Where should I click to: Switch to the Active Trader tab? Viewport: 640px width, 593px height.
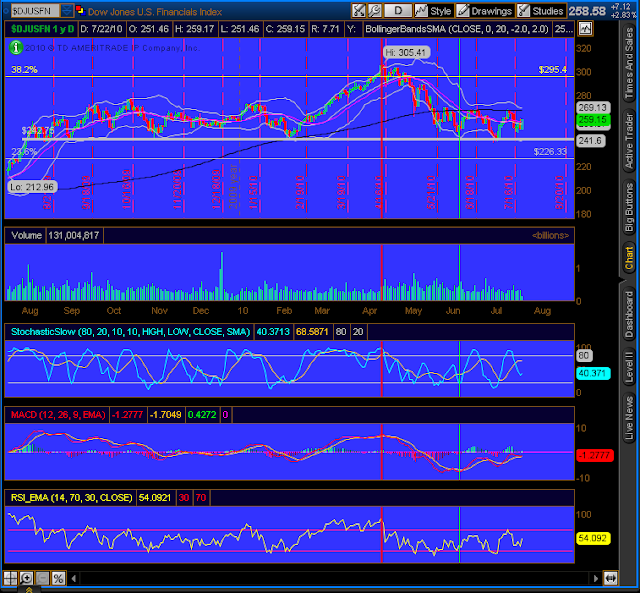(629, 141)
